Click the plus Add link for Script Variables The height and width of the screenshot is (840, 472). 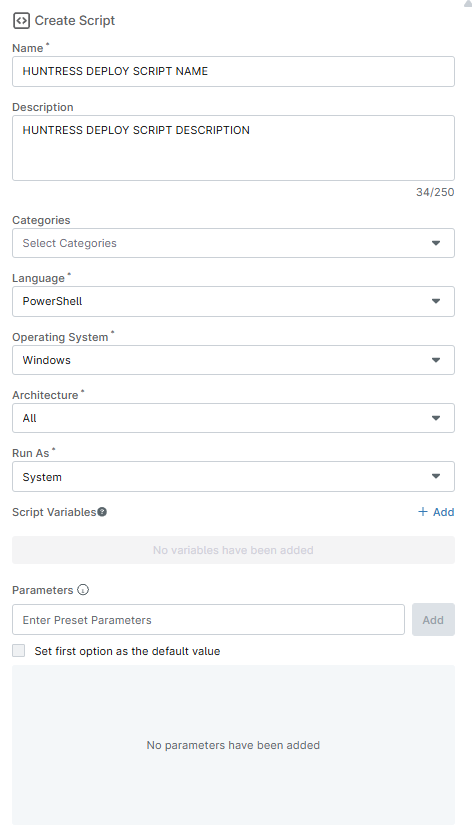tap(436, 512)
